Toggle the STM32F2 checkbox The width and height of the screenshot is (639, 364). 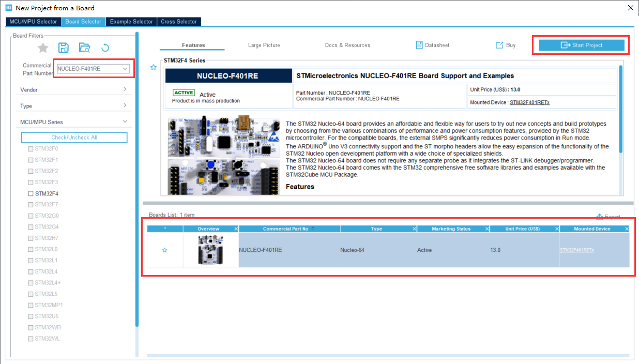pyautogui.click(x=31, y=171)
